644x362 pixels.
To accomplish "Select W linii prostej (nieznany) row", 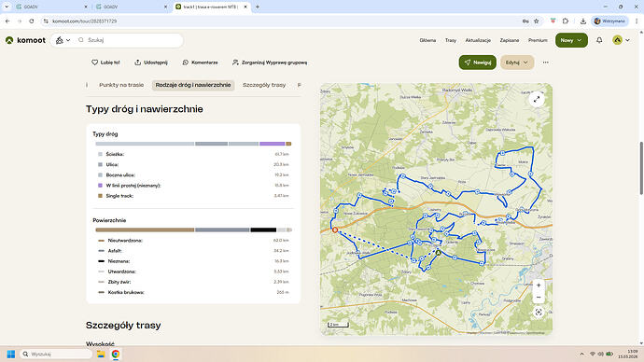I will click(x=193, y=186).
